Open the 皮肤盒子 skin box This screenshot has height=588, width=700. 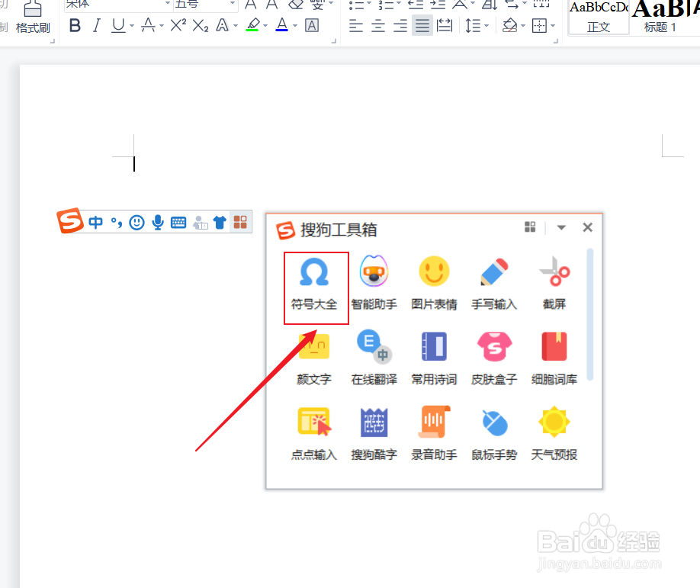point(494,359)
